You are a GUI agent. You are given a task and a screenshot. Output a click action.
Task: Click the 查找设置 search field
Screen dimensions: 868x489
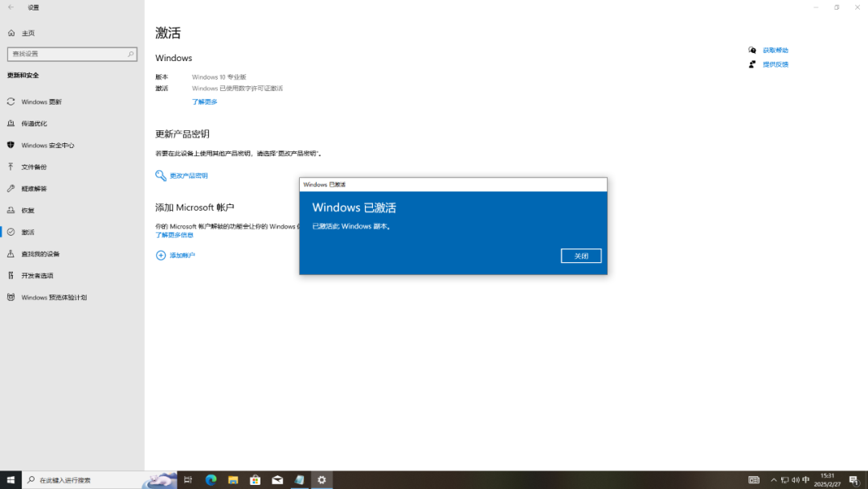pyautogui.click(x=72, y=54)
